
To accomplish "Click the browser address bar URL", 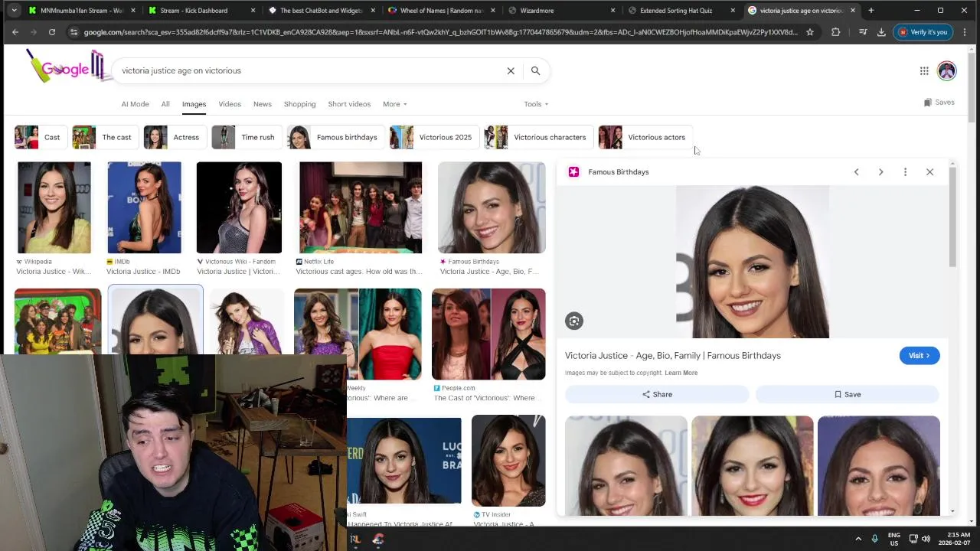I will pyautogui.click(x=440, y=32).
